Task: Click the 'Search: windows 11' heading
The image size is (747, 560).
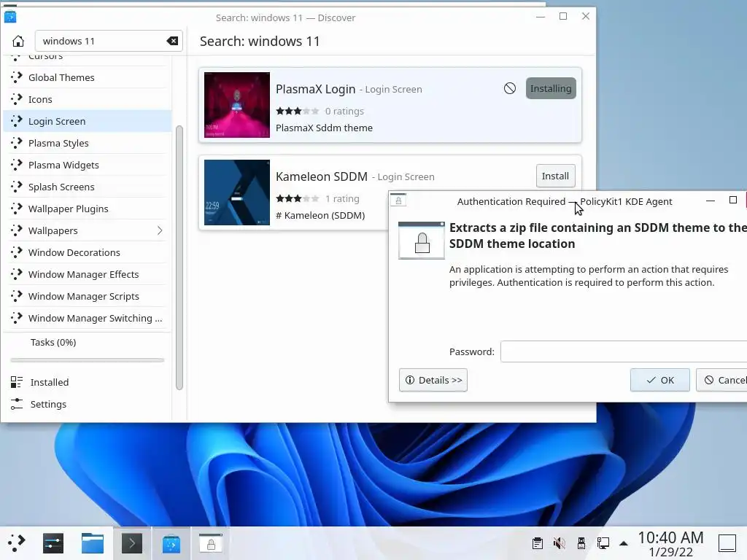Action: tap(260, 41)
